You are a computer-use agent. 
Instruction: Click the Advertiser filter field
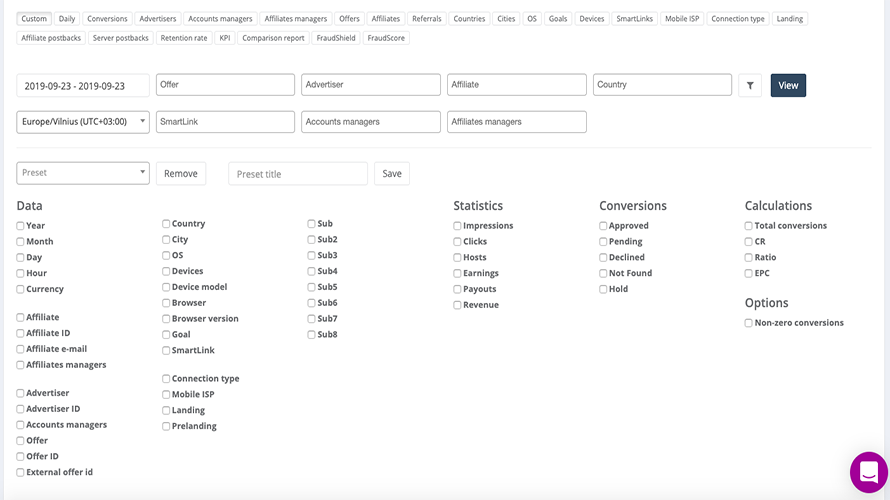tap(371, 85)
